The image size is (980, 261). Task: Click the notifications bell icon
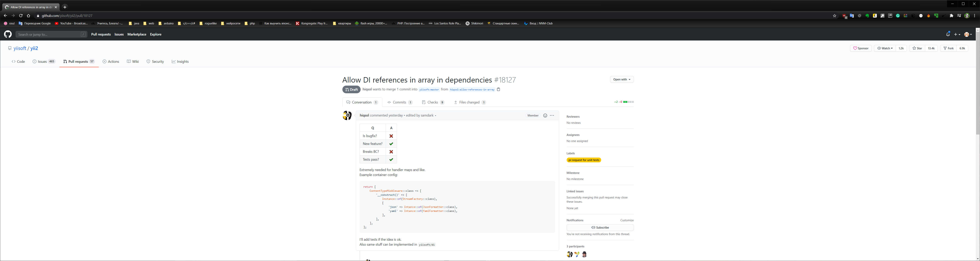point(948,34)
